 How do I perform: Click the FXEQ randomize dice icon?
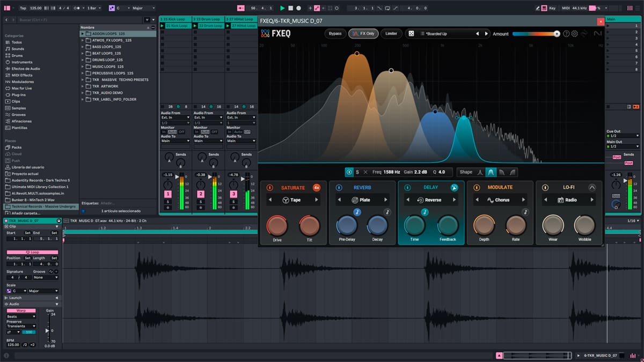point(411,34)
